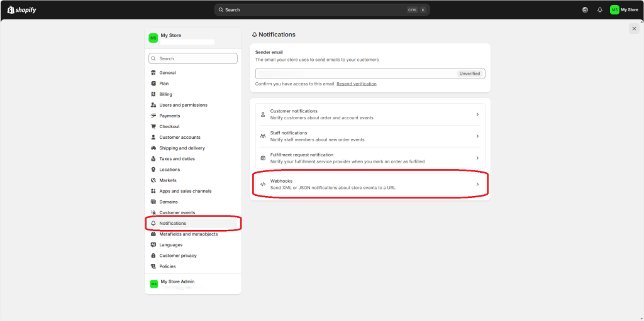The width and height of the screenshot is (644, 321).
Task: Open Webhooks row title
Action: coord(281,181)
